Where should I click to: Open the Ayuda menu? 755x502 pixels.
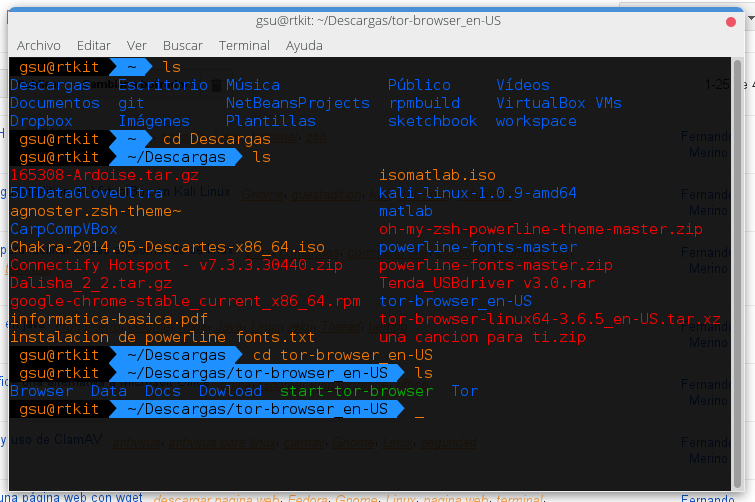(304, 46)
